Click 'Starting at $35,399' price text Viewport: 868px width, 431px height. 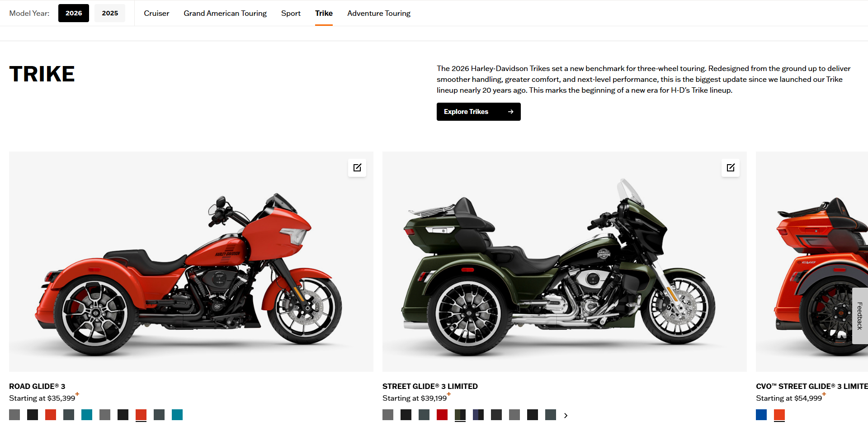[42, 398]
